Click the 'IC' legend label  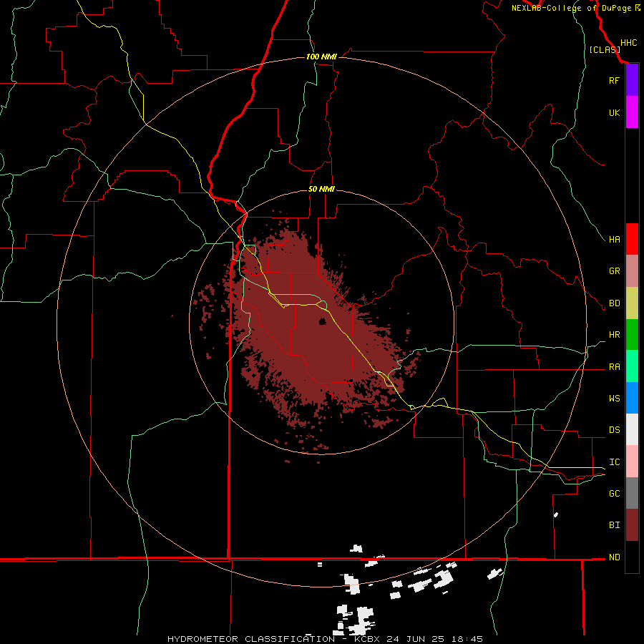(x=614, y=462)
